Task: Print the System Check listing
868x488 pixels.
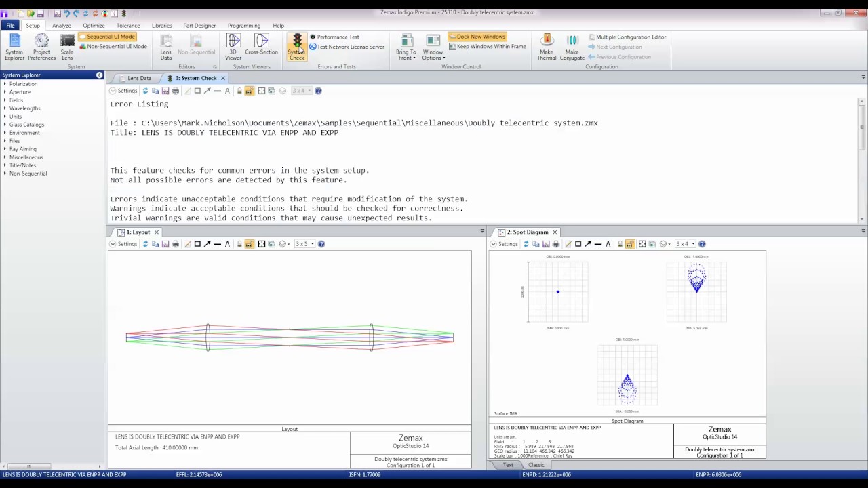Action: [x=176, y=91]
